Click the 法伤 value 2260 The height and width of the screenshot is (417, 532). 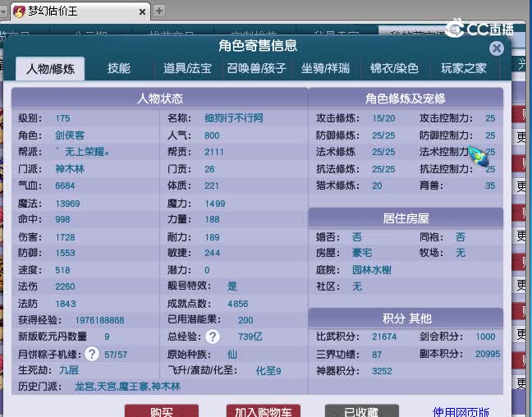pos(65,286)
